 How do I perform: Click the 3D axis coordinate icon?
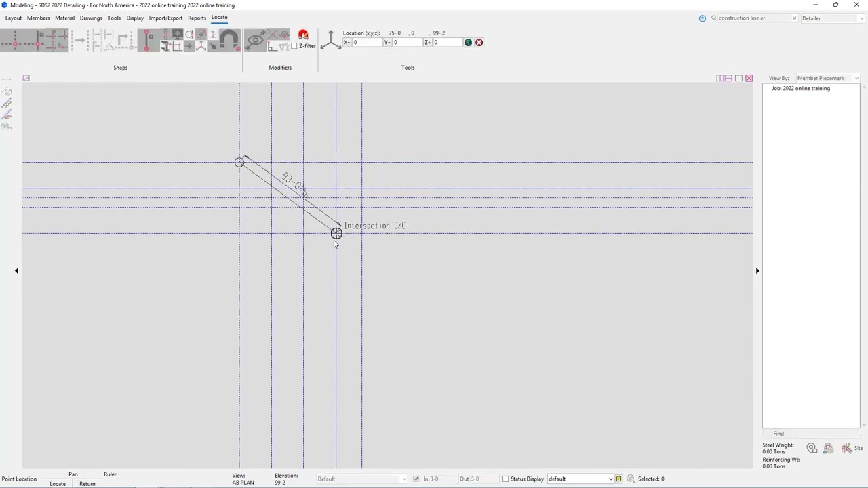pos(330,40)
